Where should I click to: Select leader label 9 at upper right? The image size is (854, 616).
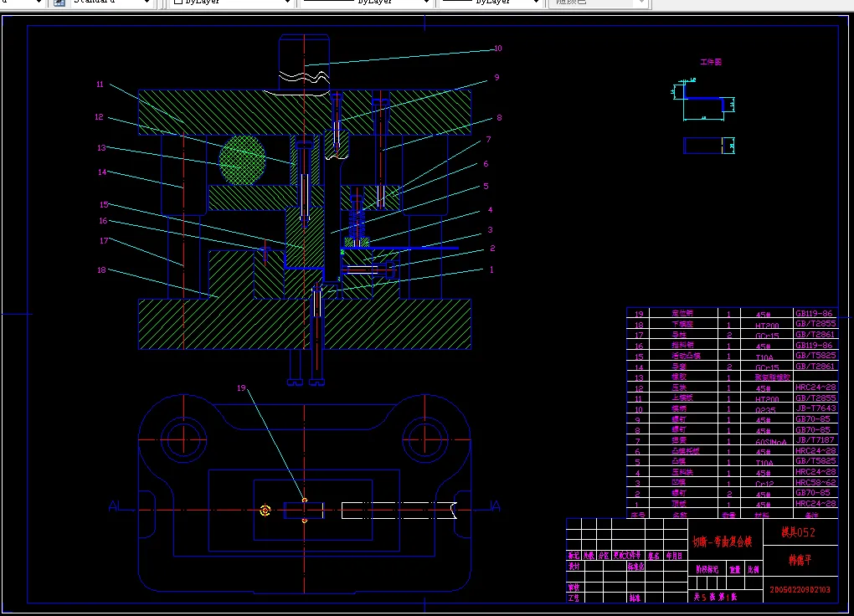coord(496,77)
